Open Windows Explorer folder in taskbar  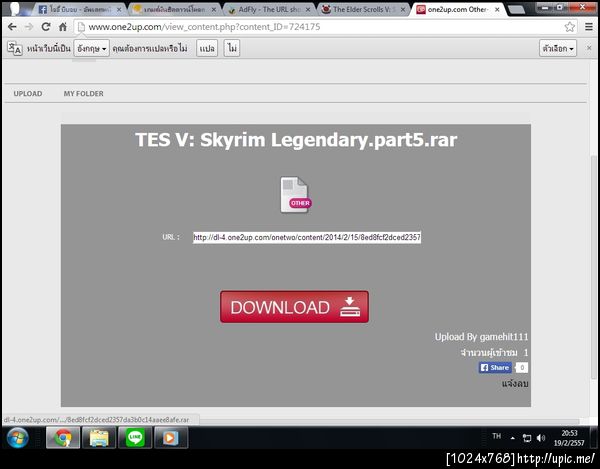pos(99,438)
